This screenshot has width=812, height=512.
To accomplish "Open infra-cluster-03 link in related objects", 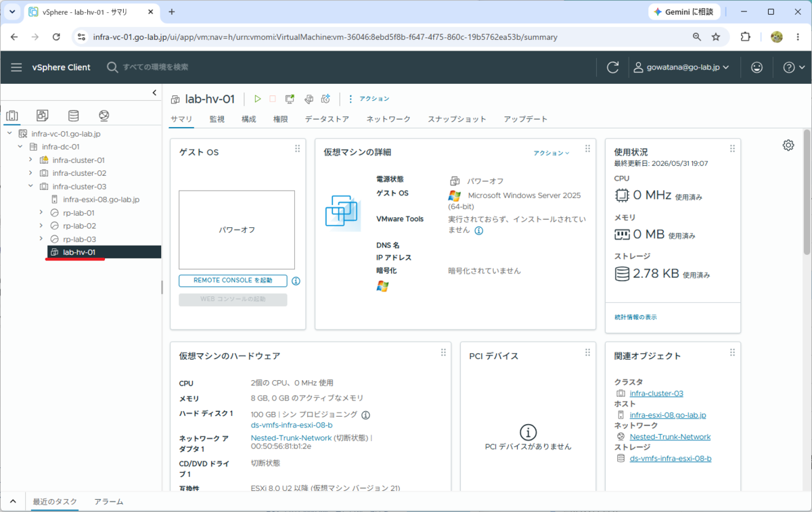I will coord(656,394).
